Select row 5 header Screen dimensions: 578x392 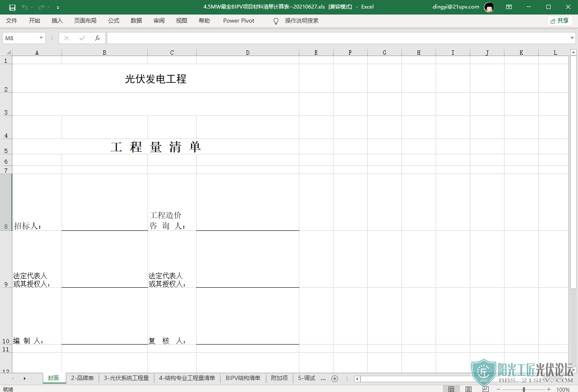[6, 147]
